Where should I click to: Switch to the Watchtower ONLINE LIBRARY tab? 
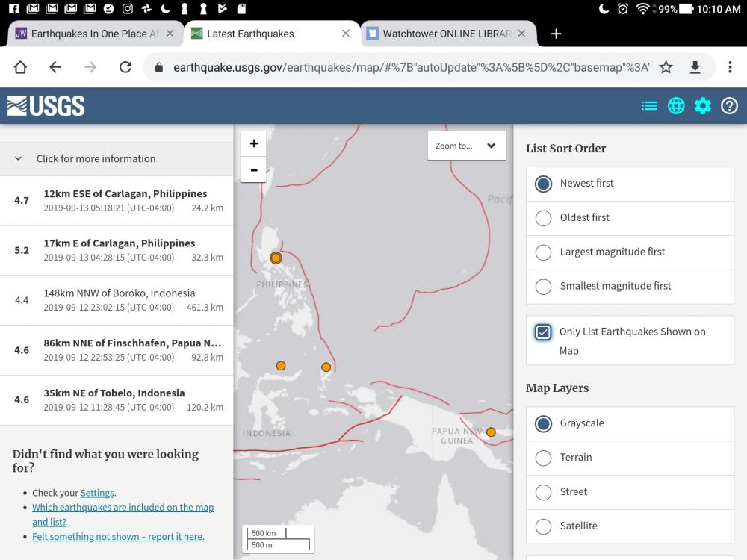point(445,34)
